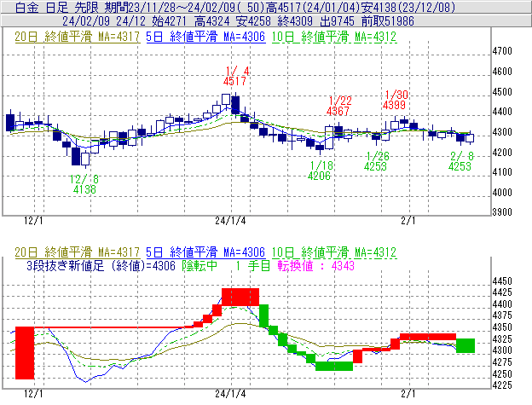Screen dimensions: 532x405
Task: Click the 1 手目 text
Action: (x=252, y=266)
